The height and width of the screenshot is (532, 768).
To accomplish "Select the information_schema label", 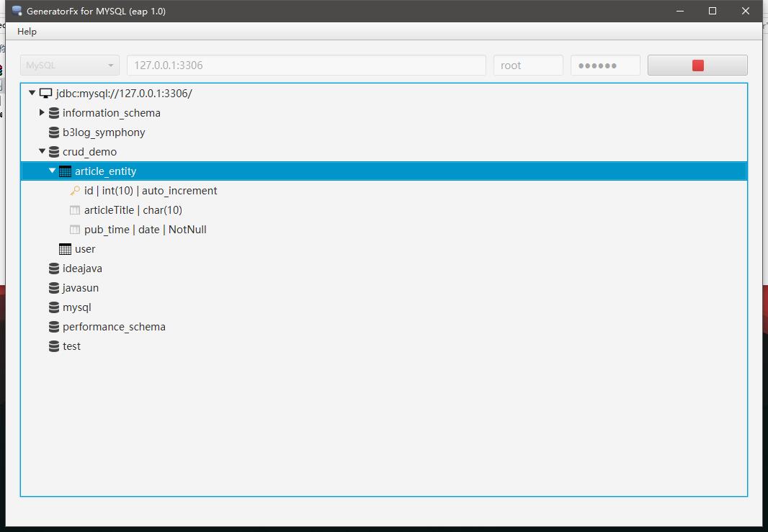I will coord(112,113).
